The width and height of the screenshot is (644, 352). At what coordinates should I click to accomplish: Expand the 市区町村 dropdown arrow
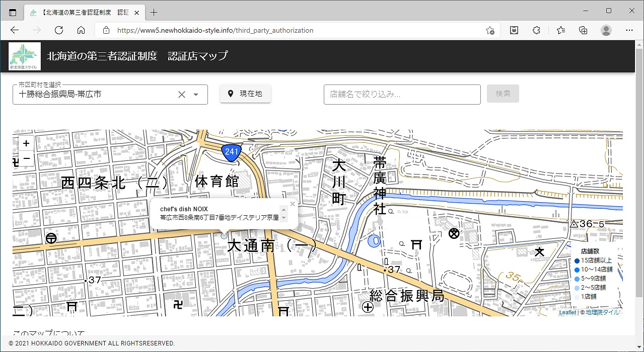coord(196,95)
